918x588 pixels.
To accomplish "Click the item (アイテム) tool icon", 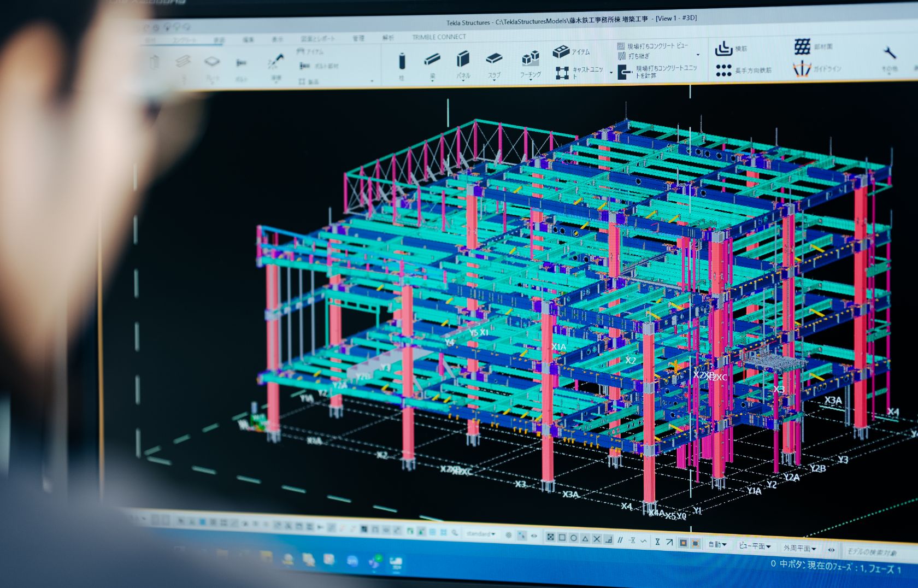I will tap(561, 52).
